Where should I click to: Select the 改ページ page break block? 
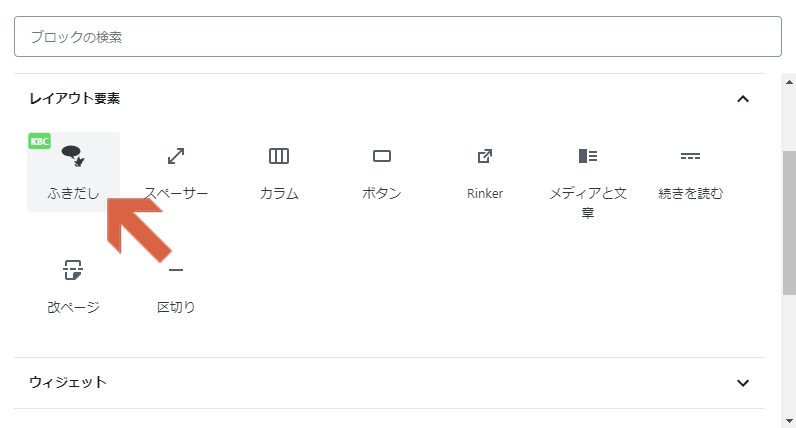[74, 285]
